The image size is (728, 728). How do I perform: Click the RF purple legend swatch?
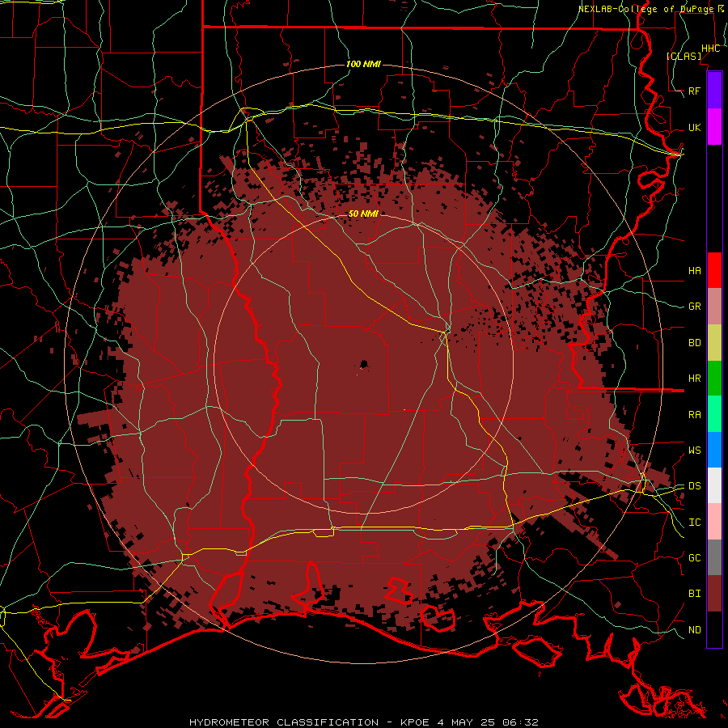(714, 91)
